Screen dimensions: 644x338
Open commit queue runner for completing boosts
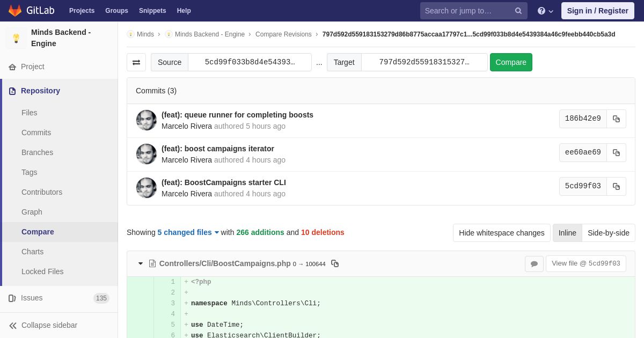point(237,115)
